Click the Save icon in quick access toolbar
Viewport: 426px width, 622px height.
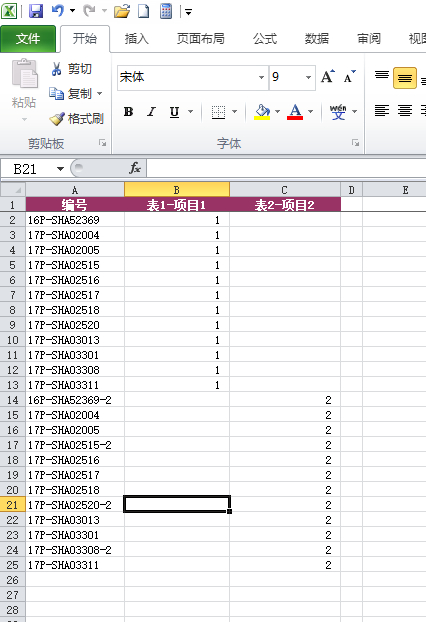coord(36,11)
